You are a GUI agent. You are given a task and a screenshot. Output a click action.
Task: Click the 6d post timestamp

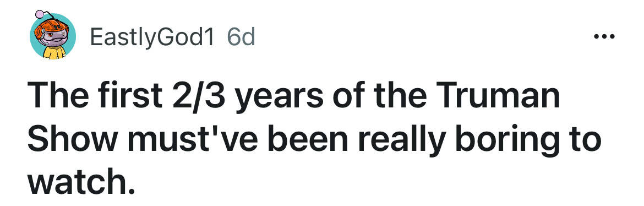point(241,38)
